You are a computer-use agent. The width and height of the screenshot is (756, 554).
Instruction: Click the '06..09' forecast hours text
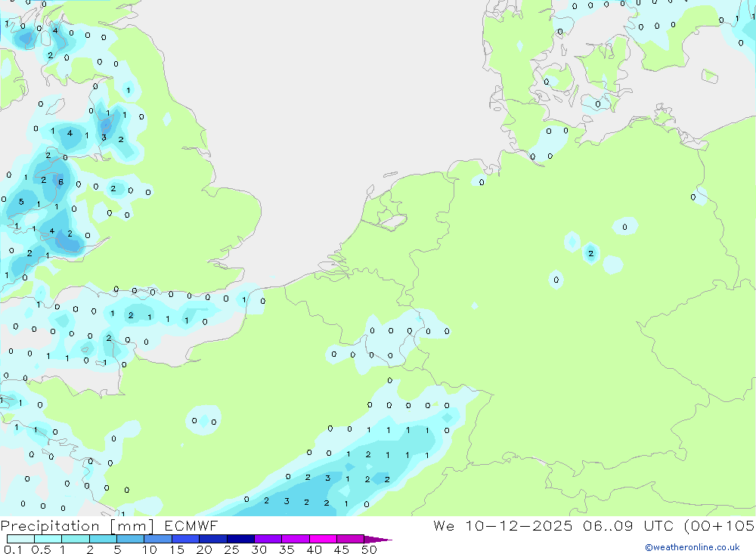608,526
